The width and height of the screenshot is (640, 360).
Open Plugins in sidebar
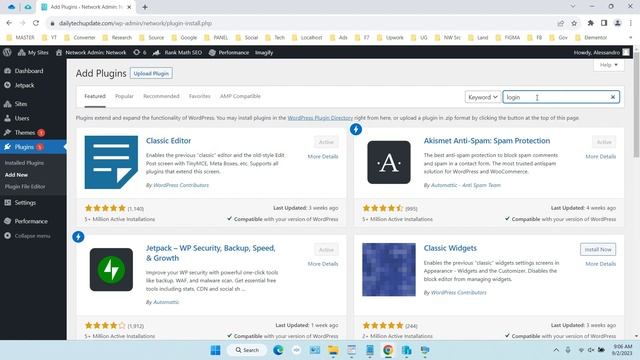click(33, 147)
